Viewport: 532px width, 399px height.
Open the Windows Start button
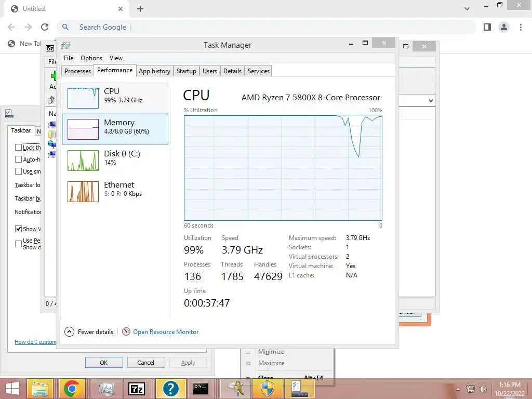(x=12, y=389)
